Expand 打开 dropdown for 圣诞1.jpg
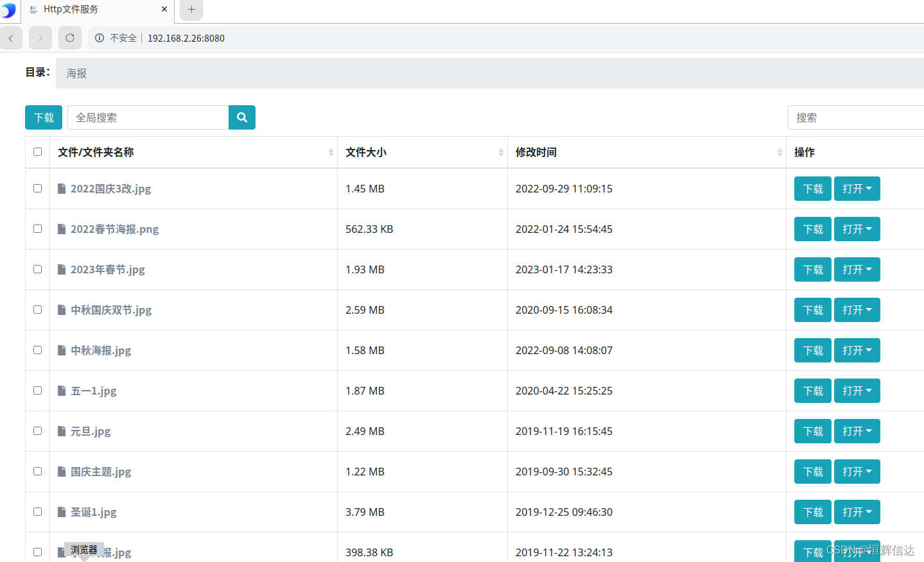The width and height of the screenshot is (924, 562). click(x=857, y=512)
